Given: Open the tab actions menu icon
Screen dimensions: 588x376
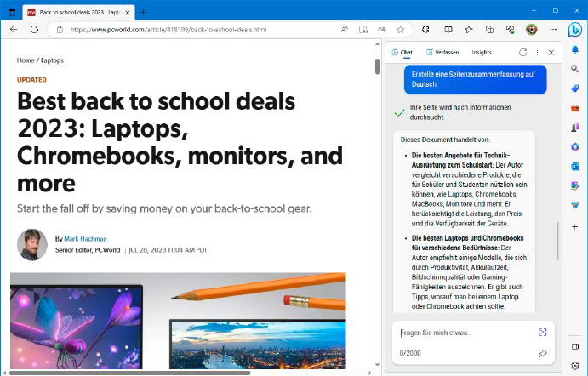Looking at the screenshot, I should (x=12, y=13).
